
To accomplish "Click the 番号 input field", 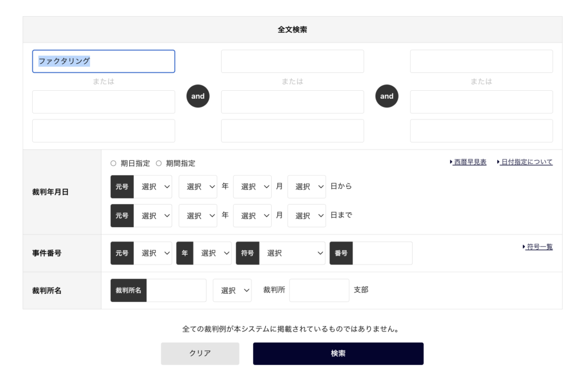I will [382, 253].
